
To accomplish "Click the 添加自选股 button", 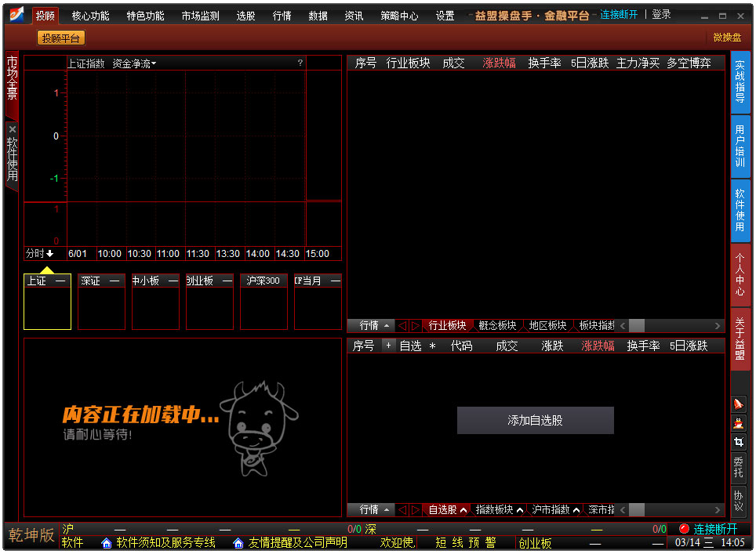I will click(x=535, y=420).
